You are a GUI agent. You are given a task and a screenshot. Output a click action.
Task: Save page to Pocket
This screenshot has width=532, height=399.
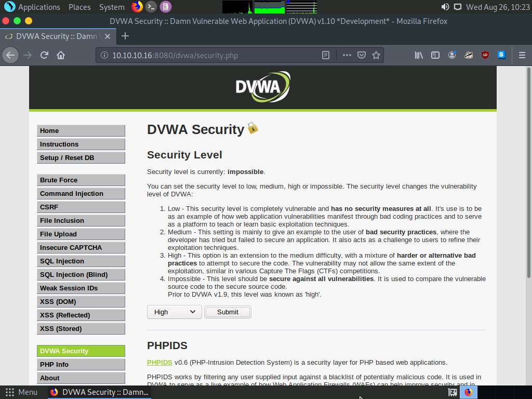tap(362, 55)
